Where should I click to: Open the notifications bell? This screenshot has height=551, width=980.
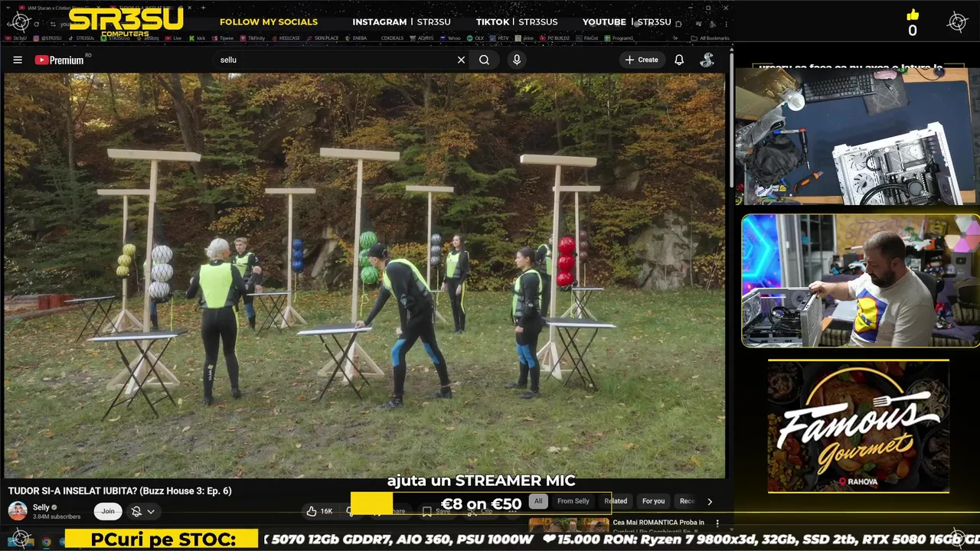679,60
